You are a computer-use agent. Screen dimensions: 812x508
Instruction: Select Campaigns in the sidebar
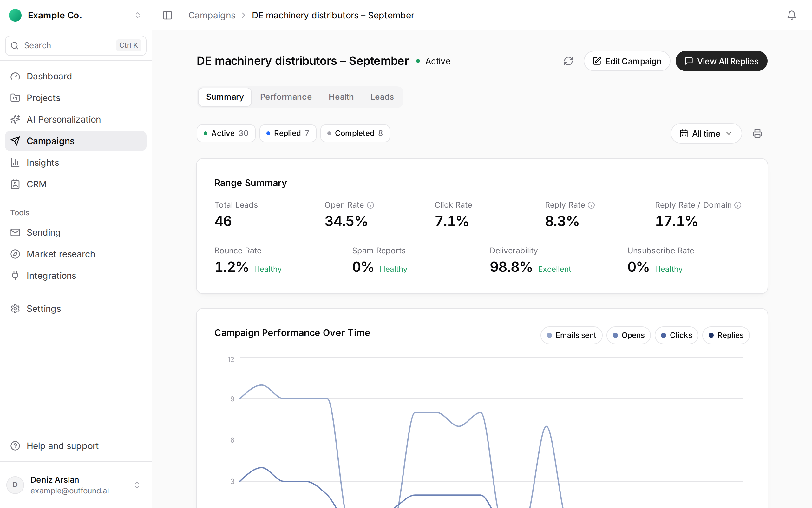pos(76,141)
